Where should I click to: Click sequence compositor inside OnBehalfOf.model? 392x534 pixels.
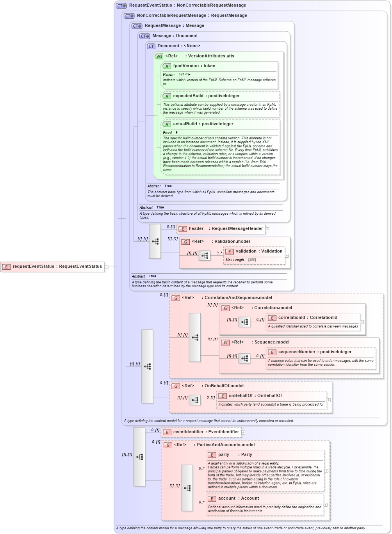(x=195, y=400)
